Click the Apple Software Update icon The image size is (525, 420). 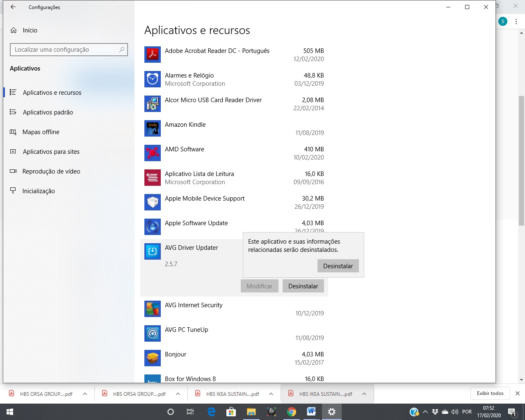click(153, 227)
